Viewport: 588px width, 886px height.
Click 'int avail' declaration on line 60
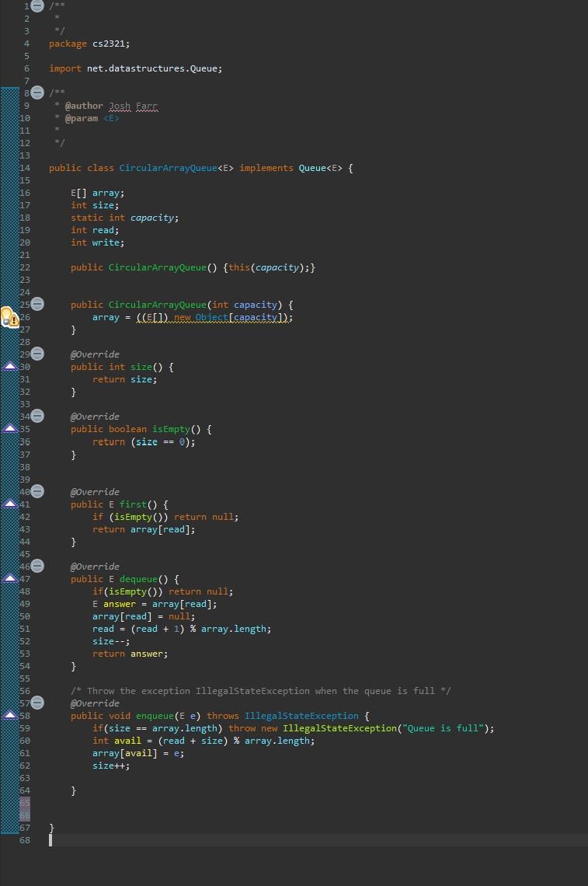click(x=117, y=741)
